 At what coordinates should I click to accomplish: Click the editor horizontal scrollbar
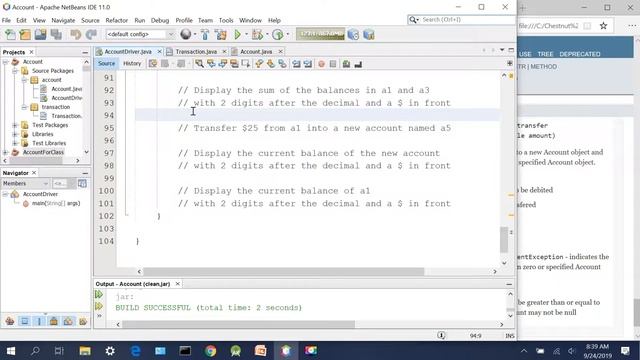(x=284, y=271)
